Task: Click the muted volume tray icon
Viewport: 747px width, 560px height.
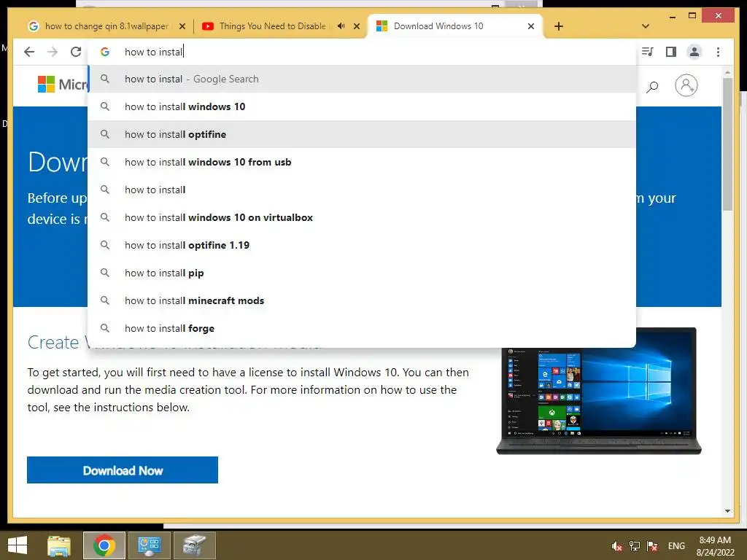Action: tap(616, 546)
